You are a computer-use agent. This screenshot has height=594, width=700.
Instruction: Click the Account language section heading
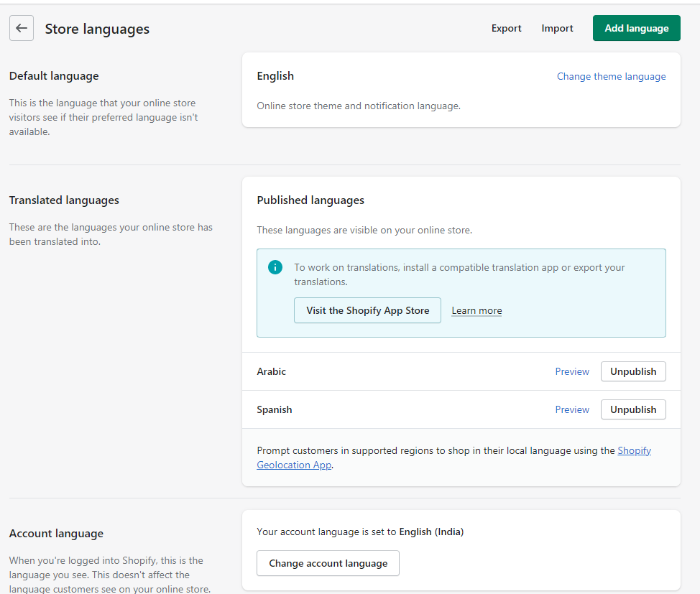[56, 534]
